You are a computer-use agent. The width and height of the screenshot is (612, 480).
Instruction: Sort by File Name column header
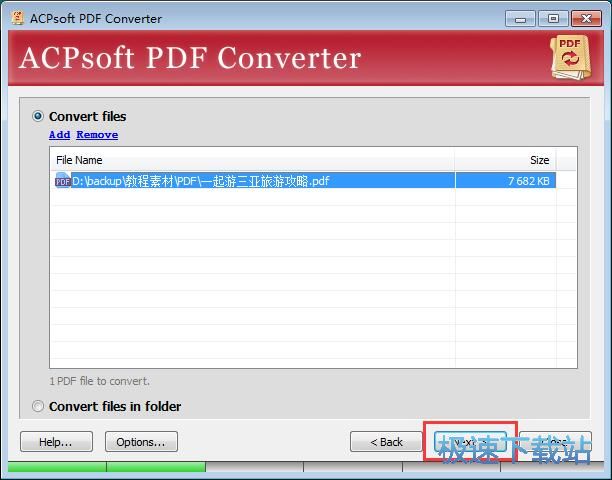coord(253,160)
